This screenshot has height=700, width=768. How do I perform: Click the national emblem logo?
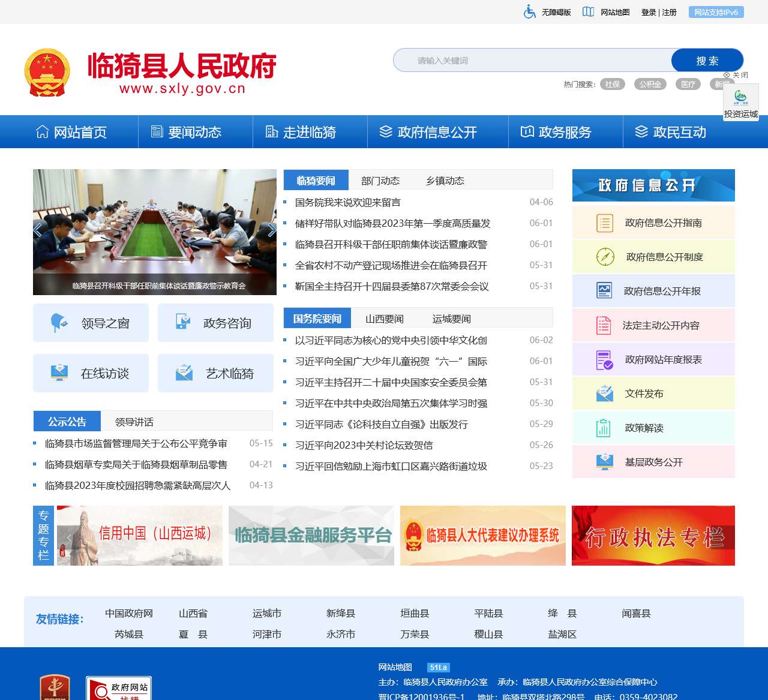coord(47,73)
